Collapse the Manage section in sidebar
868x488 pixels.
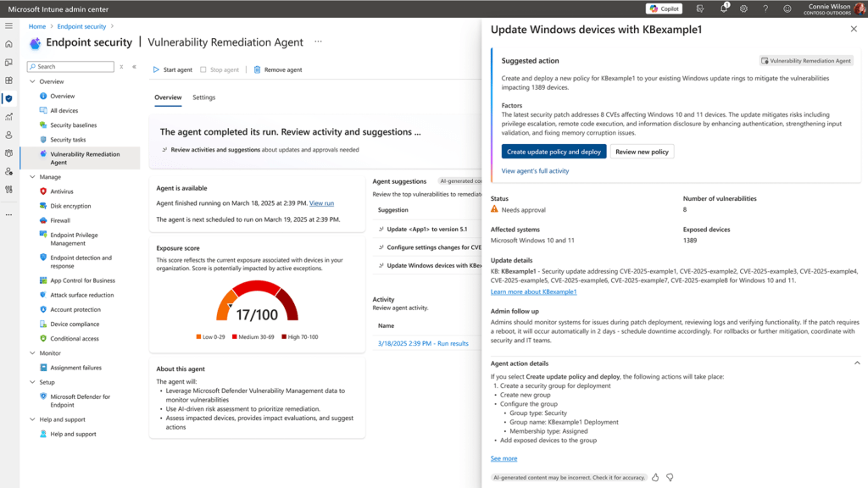[33, 177]
